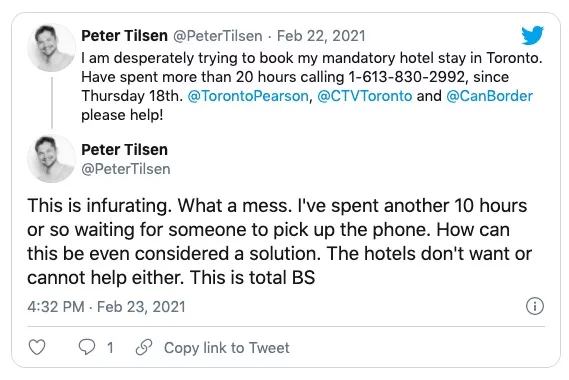Open @CanBorder mention link
Viewport: 569px width, 380px height.
point(489,96)
